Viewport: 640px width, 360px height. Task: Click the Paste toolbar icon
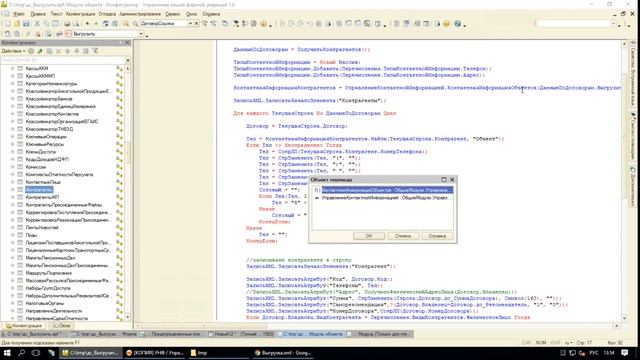pos(56,24)
